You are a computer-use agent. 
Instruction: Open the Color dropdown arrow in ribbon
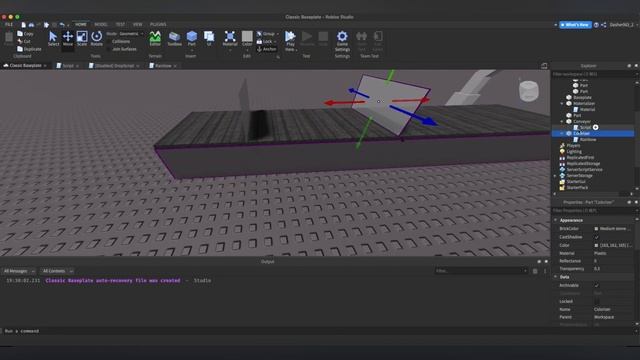tap(247, 50)
